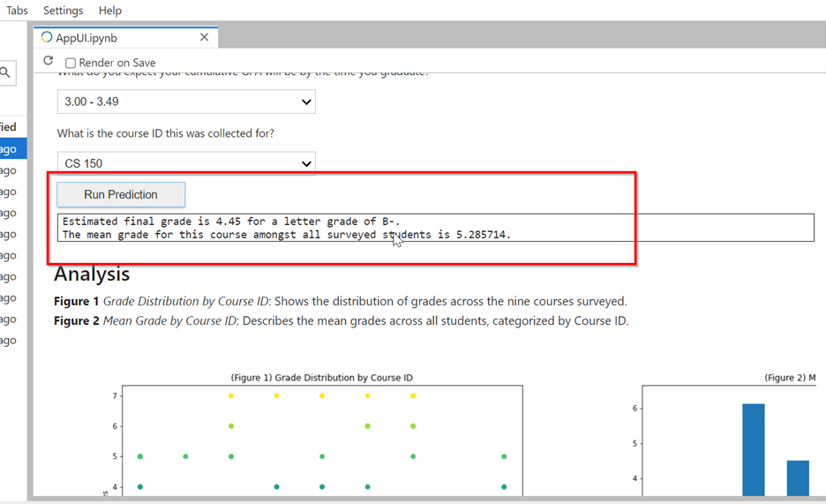826x504 pixels.
Task: Click the tallest blue bar in Figure 2
Action: (754, 450)
